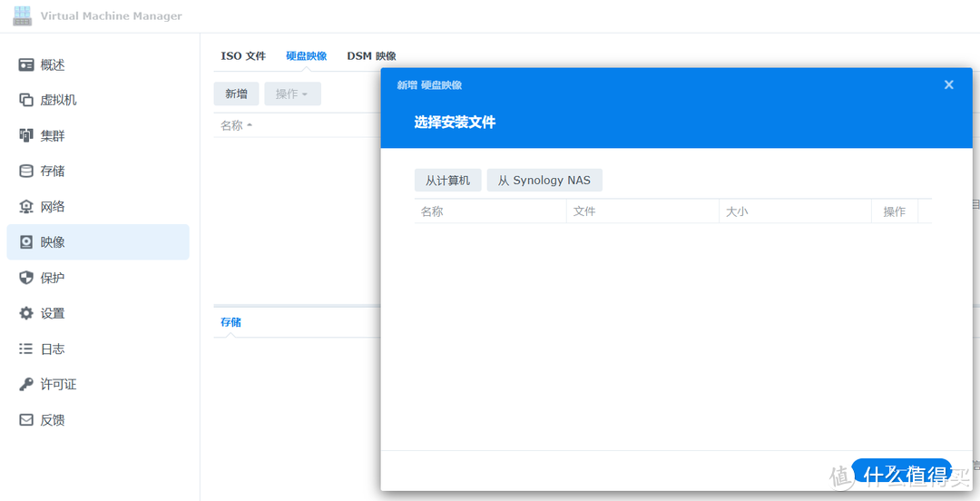Select the 虚拟机 virtual machine icon
980x501 pixels.
[26, 100]
